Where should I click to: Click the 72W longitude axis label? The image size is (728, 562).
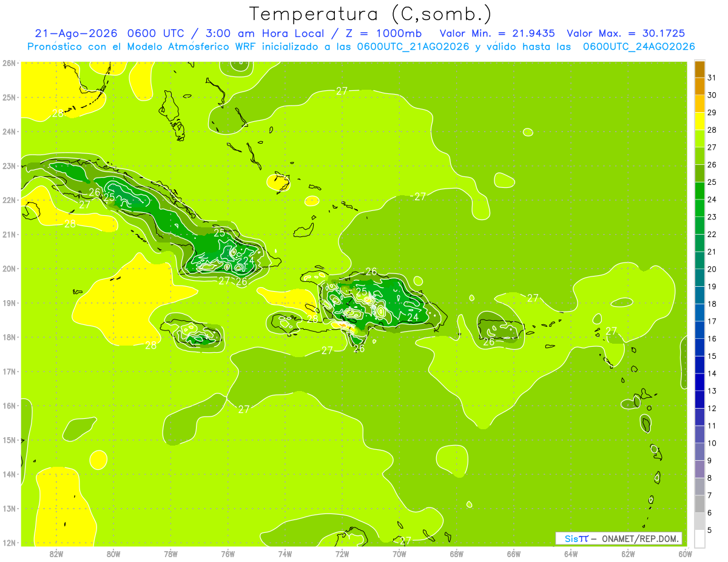coord(342,553)
